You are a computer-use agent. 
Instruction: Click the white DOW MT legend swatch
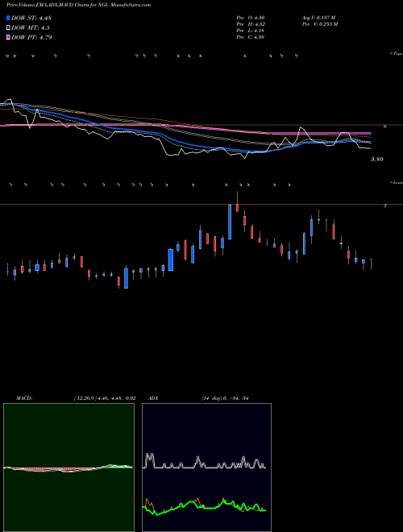[8, 28]
